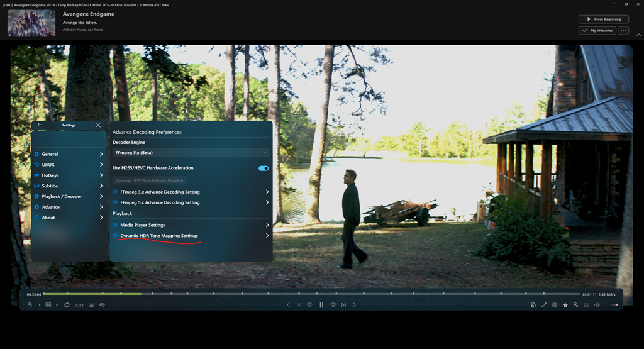Click info icon beside FFmpeg 3.x setting
Screen dimensions: 644x349
(115, 192)
